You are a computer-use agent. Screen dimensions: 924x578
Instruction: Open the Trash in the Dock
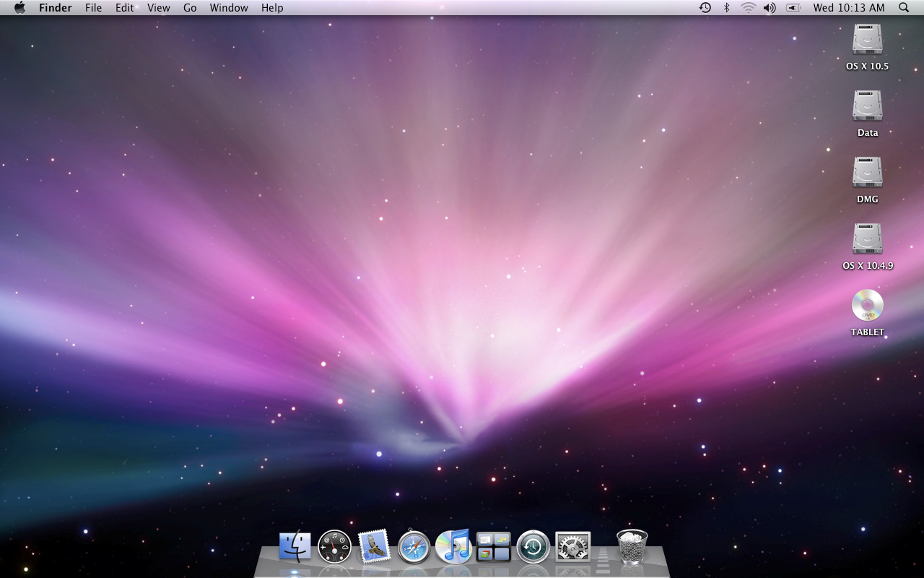pyautogui.click(x=632, y=546)
